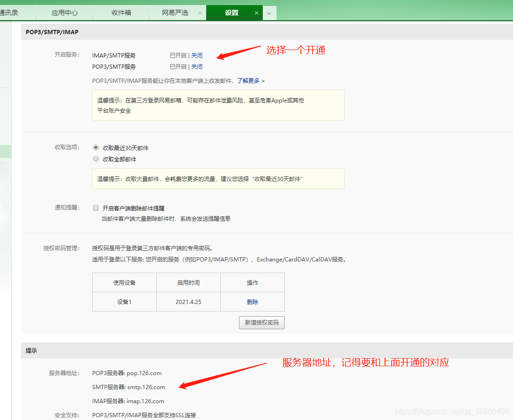
Task: Close the 网易严选 tab
Action: pos(200,13)
